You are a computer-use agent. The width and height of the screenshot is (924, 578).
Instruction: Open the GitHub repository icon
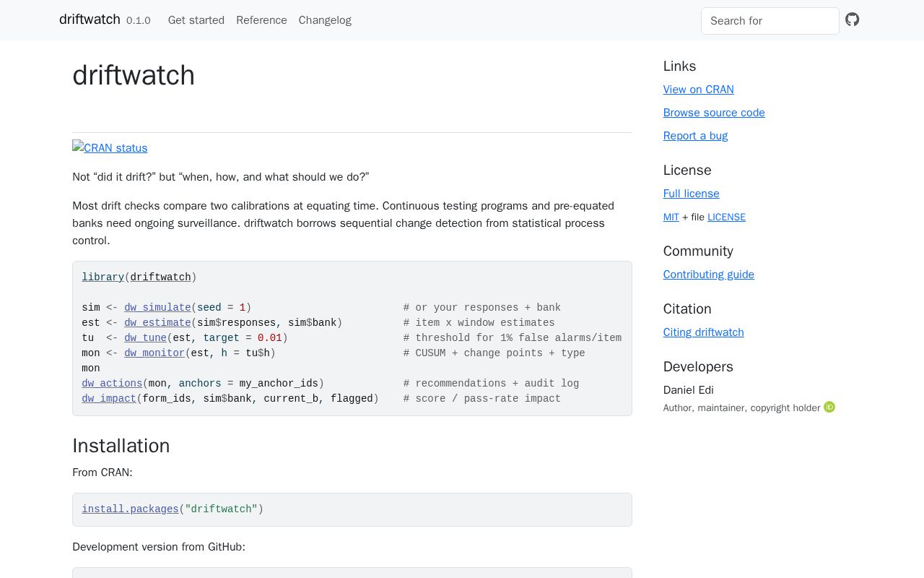(x=853, y=20)
